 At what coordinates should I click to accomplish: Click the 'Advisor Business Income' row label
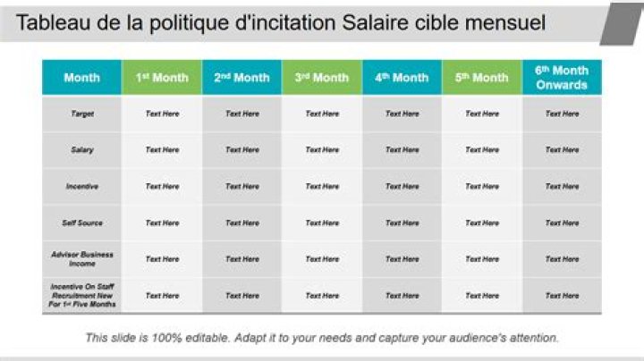pyautogui.click(x=82, y=259)
